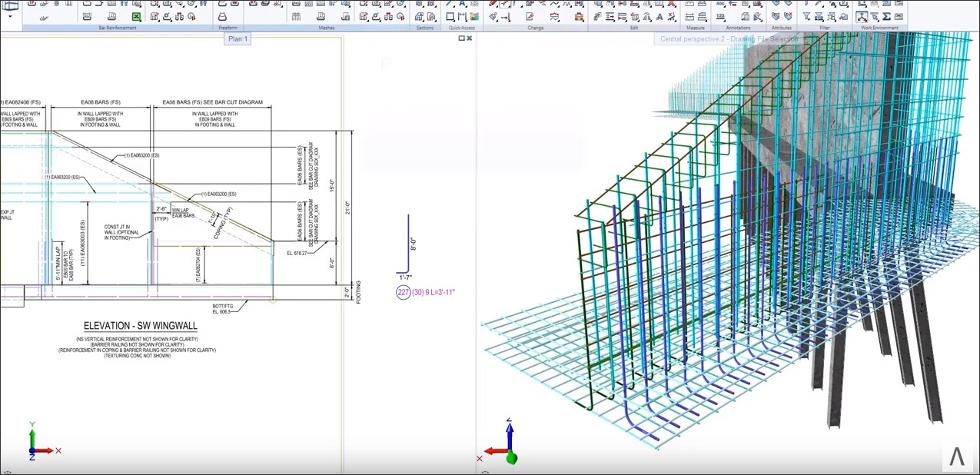Click the bottom-left table icon in the Meshes group
The height and width of the screenshot is (475, 980).
click(x=296, y=17)
